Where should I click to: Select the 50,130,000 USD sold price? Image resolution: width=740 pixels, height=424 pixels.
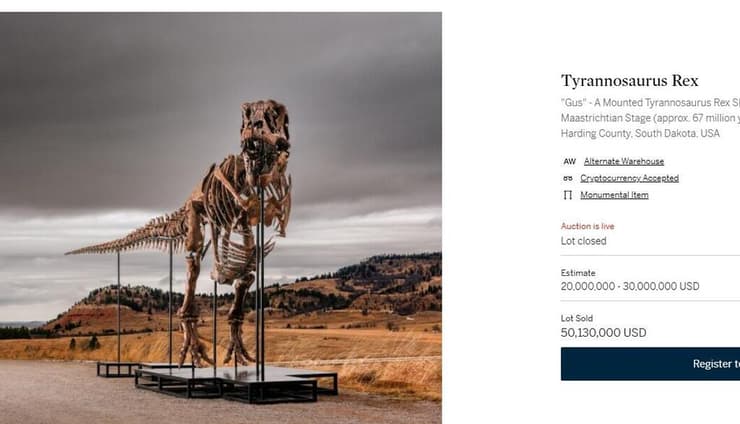603,333
